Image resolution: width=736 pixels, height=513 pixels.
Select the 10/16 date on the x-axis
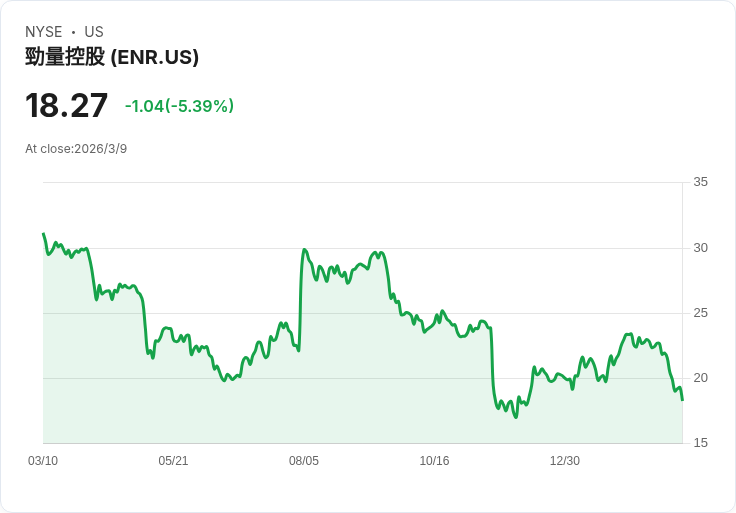pyautogui.click(x=434, y=461)
